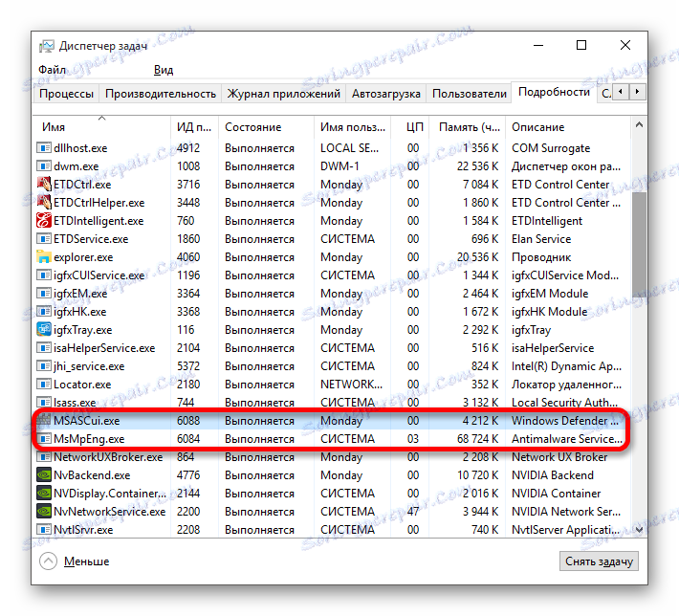Click the red ETDIntelligent.exe icon
Image resolution: width=679 pixels, height=616 pixels.
44,221
